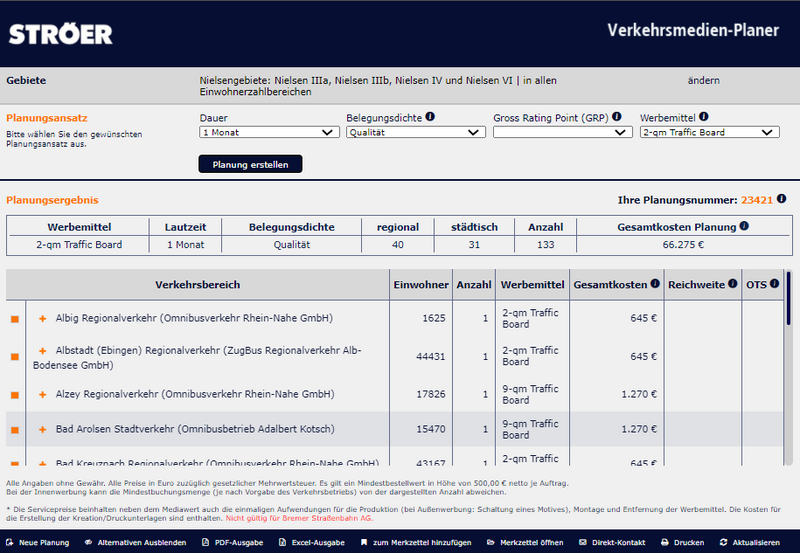Click info icon beside planning number 23421
Viewport: 800px width, 553px height.
tap(782, 200)
